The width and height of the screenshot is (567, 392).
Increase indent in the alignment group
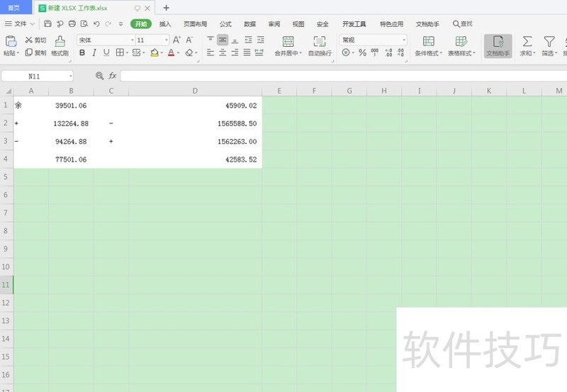tap(260, 40)
